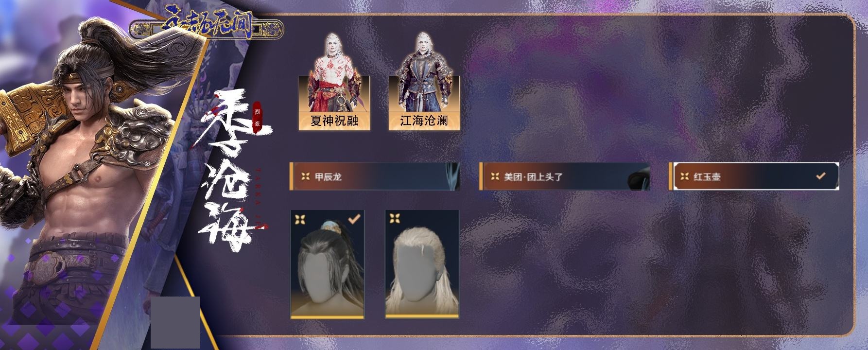Toggle the checkmark on the dark ponytail hairstyle
The width and height of the screenshot is (868, 350).
(355, 219)
